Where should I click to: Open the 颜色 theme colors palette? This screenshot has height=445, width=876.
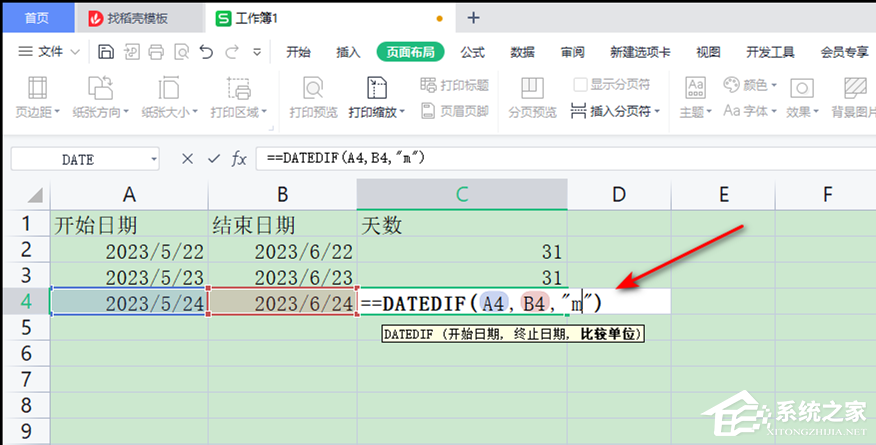[750, 85]
